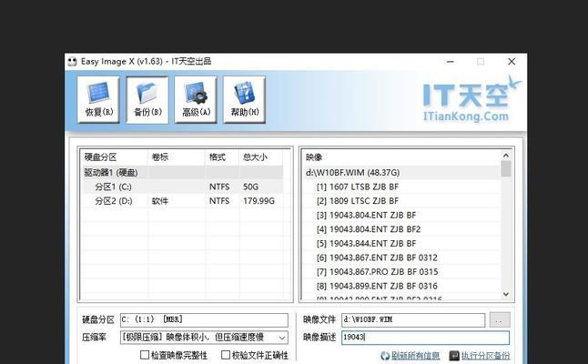This screenshot has height=364, width=588.
Task: Open the 压缩率 compression dropdown
Action: point(282,338)
